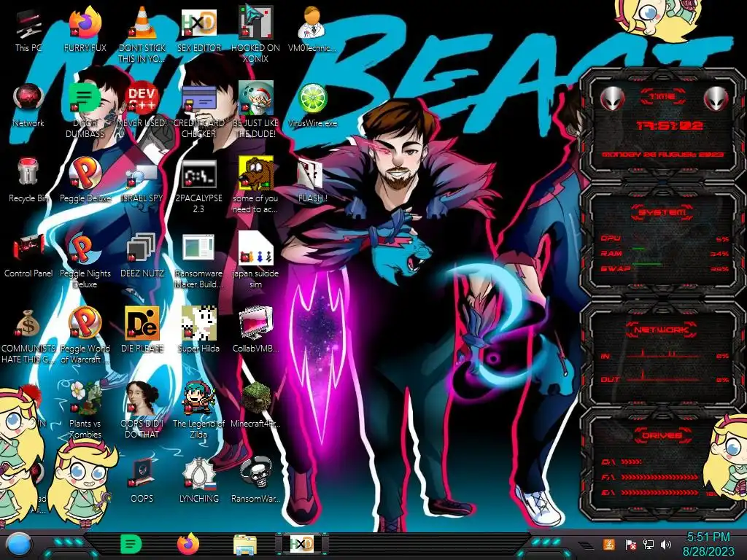Open Ransomware Maker Builder icon
Screen dimensions: 747x560
point(198,248)
